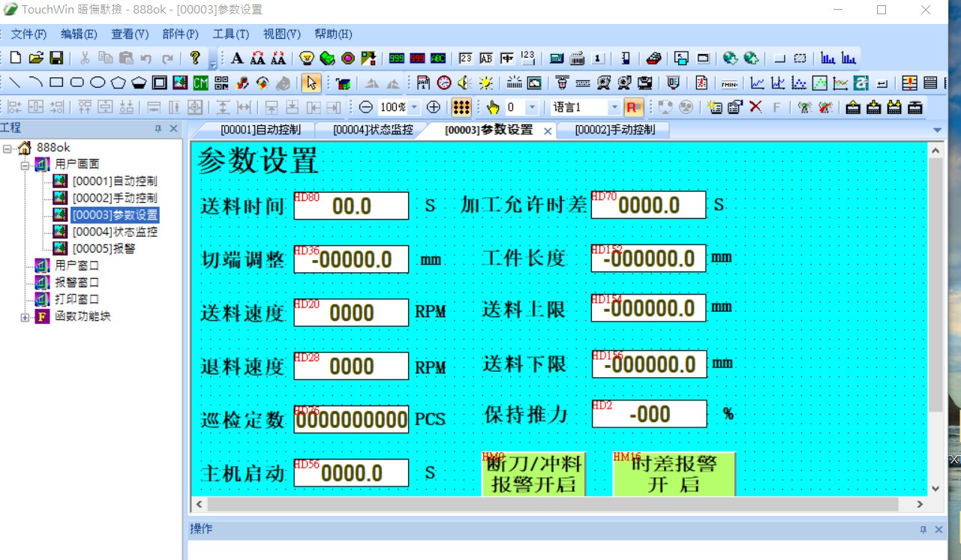Toggle the 断刀/冲料 报警开启 button
The height and width of the screenshot is (560, 961).
[533, 474]
